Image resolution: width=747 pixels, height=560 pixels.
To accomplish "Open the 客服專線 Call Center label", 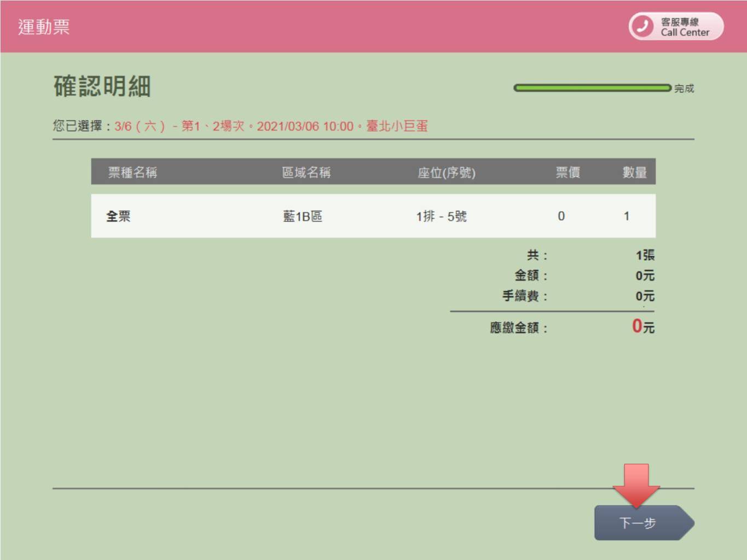I will pyautogui.click(x=684, y=27).
